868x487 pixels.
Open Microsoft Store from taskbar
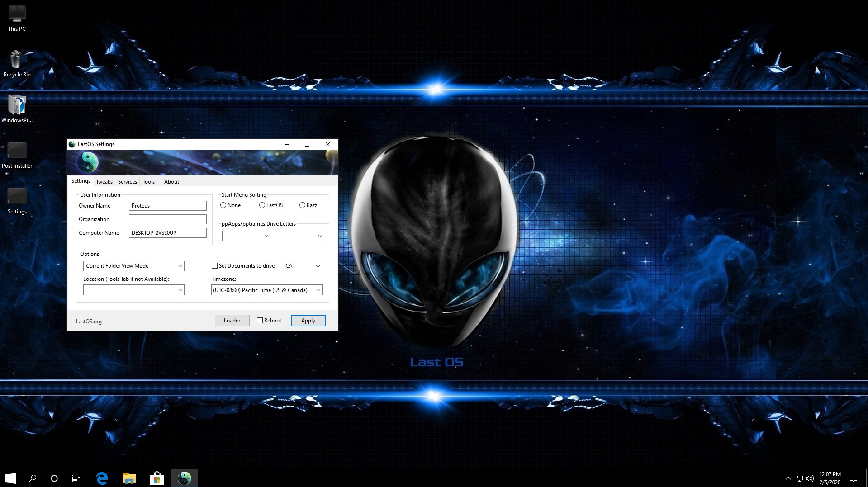pyautogui.click(x=157, y=478)
